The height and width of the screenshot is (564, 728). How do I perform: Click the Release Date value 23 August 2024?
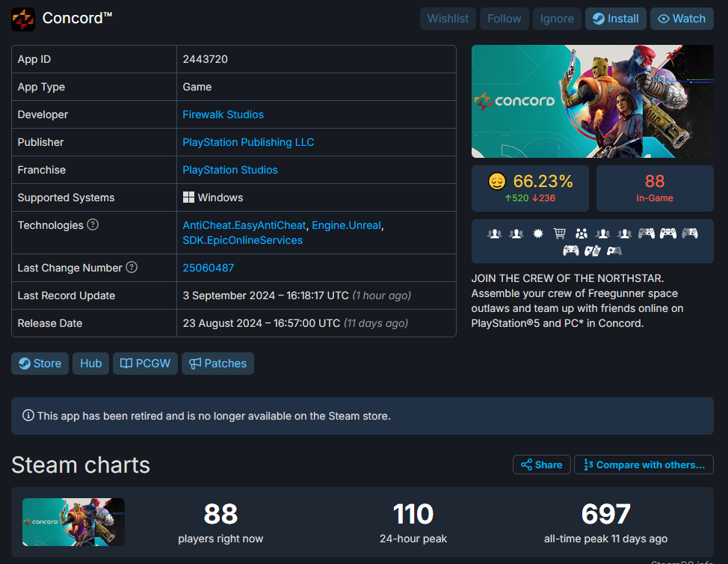295,323
